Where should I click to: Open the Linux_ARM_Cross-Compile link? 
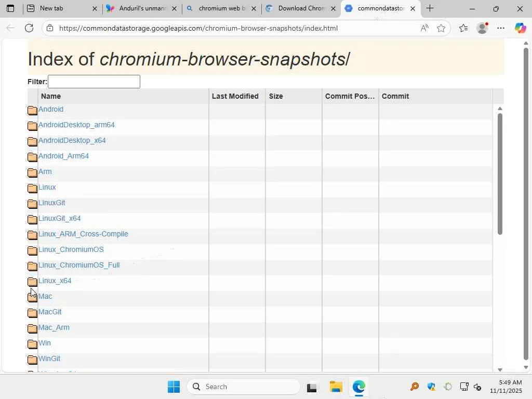[x=83, y=234]
